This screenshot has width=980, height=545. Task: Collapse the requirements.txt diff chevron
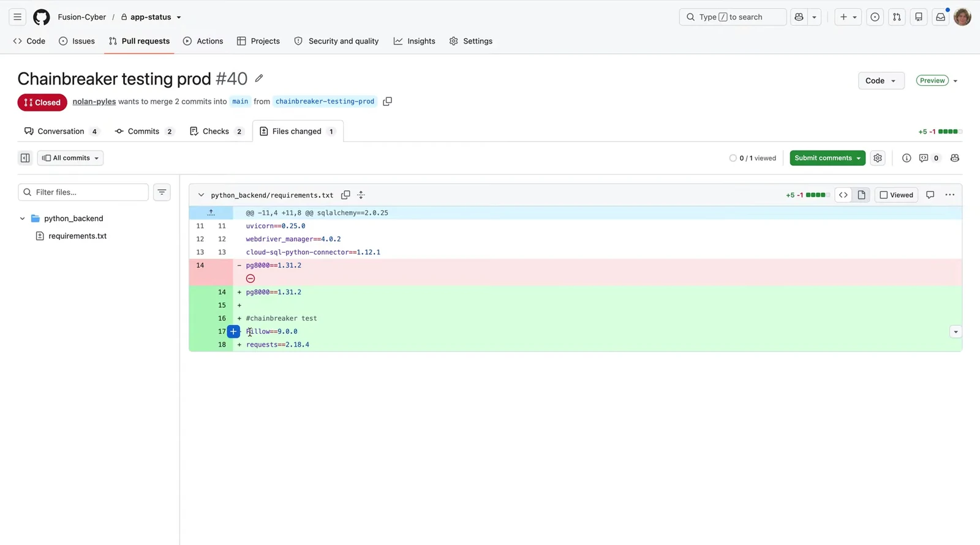point(201,195)
